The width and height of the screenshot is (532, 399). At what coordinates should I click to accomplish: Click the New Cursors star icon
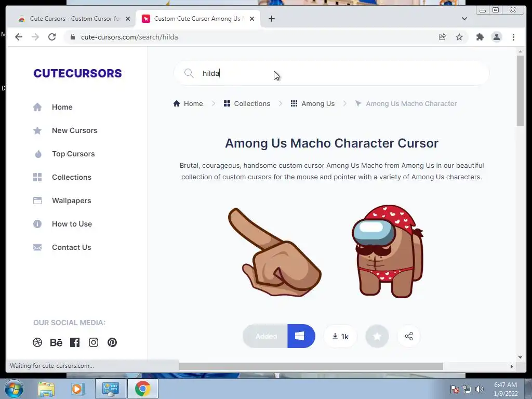37,130
